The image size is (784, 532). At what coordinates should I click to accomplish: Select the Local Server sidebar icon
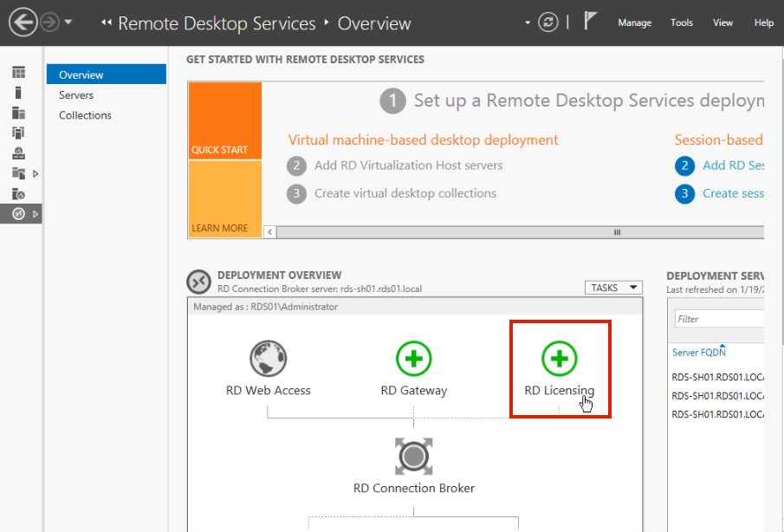(18, 93)
